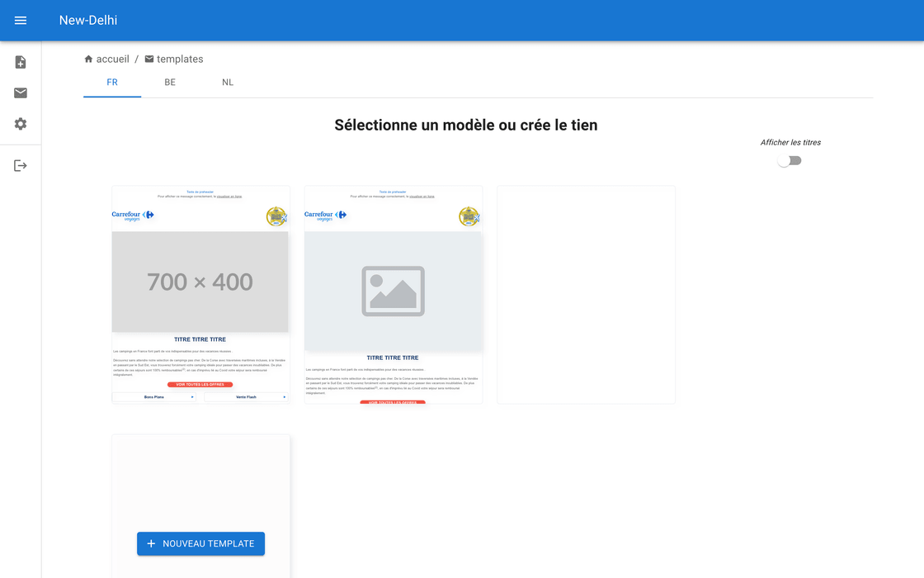
Task: Go to accueil breadcrumb link
Action: (113, 59)
